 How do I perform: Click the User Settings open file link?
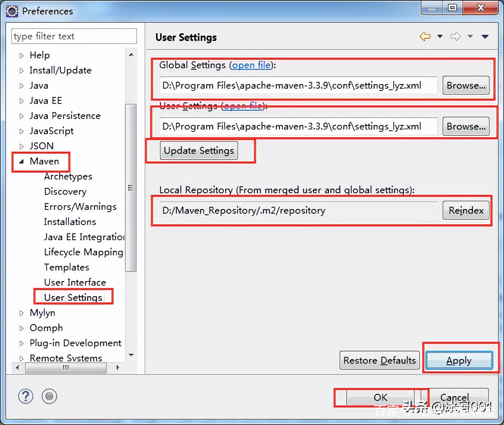(243, 106)
